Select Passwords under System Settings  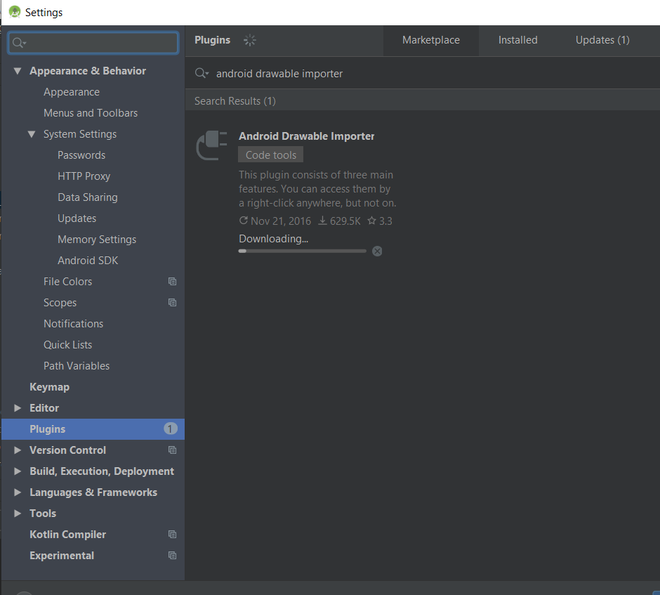[x=82, y=155]
